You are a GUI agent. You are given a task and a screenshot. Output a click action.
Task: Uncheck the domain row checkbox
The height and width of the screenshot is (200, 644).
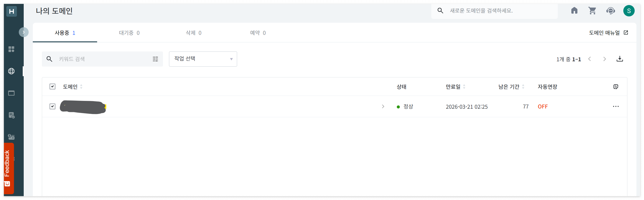point(52,106)
